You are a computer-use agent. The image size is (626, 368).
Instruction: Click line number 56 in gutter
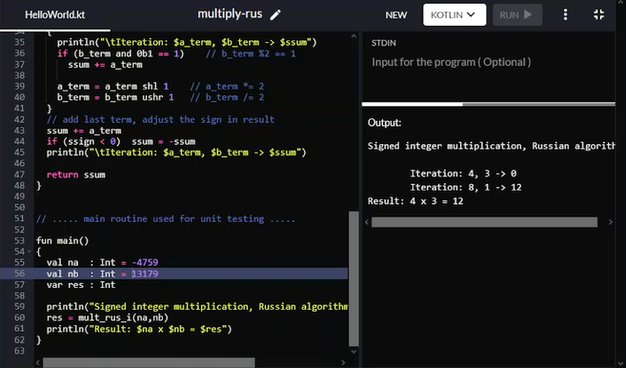(x=20, y=273)
